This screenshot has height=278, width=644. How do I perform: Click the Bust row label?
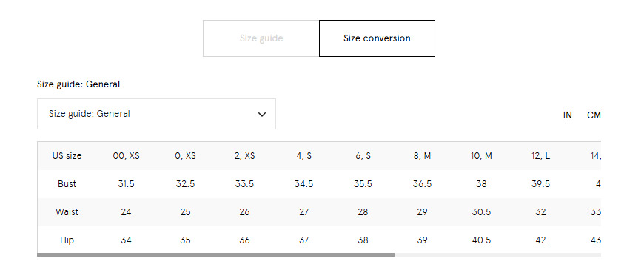click(67, 183)
